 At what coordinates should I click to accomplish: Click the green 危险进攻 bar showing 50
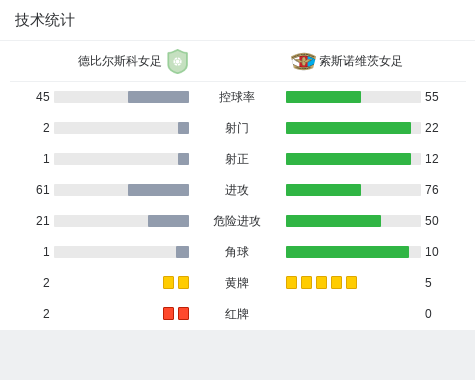click(x=333, y=221)
